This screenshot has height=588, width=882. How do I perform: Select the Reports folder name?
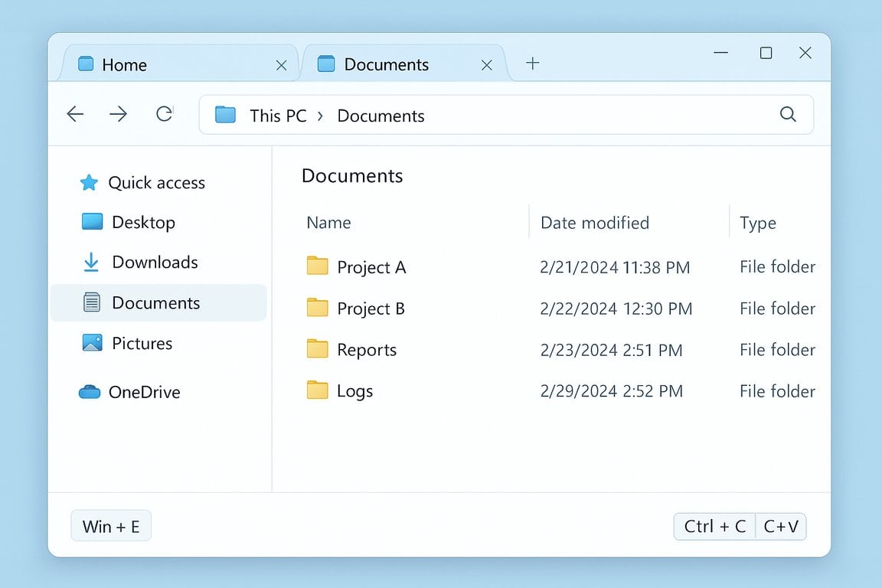[367, 349]
